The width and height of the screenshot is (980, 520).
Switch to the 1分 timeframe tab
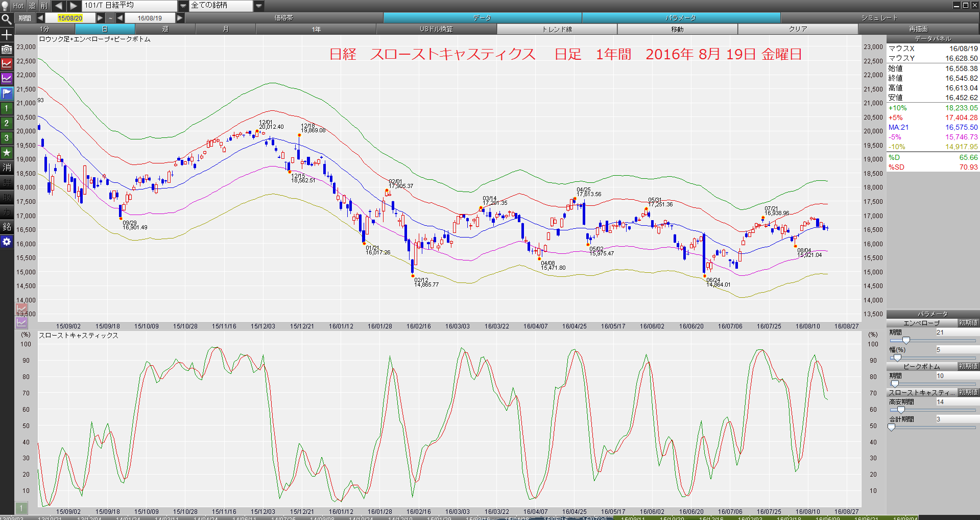[45, 29]
